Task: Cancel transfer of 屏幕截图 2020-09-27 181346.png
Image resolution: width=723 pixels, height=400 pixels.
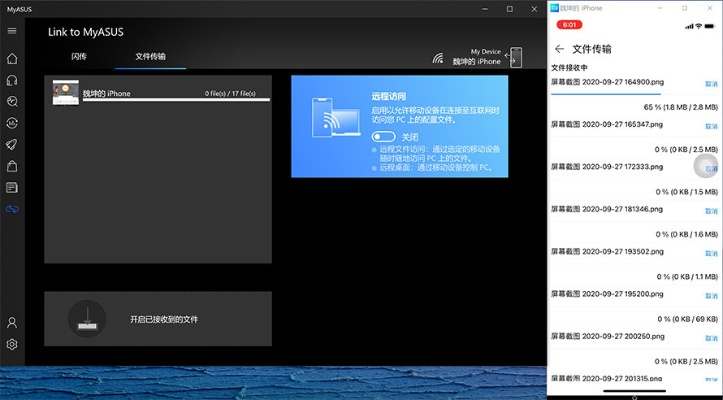Action: tap(711, 211)
